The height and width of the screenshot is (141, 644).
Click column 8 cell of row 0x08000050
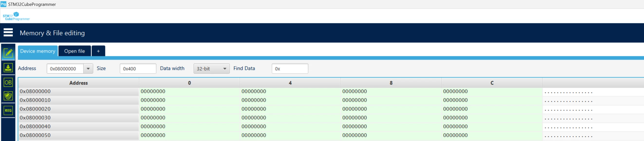tap(391, 135)
